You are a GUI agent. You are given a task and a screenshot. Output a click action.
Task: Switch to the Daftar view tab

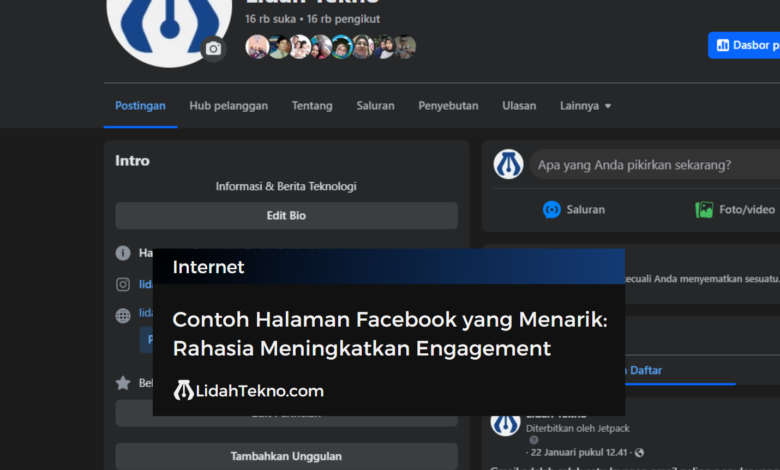[x=645, y=370]
